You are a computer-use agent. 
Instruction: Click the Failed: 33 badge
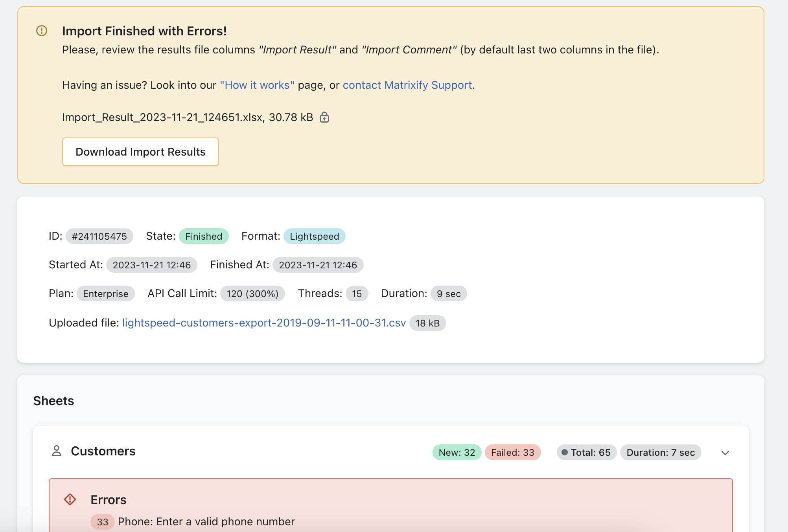click(x=512, y=452)
